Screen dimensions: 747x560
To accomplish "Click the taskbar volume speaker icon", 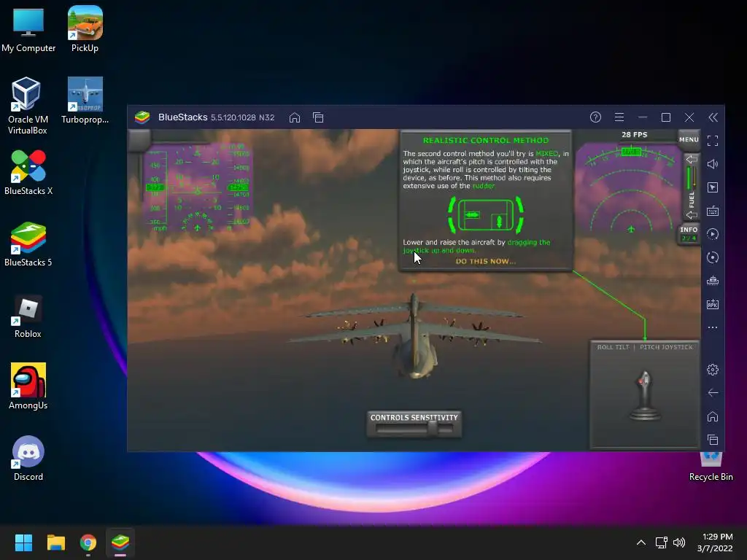I will pyautogui.click(x=679, y=542).
